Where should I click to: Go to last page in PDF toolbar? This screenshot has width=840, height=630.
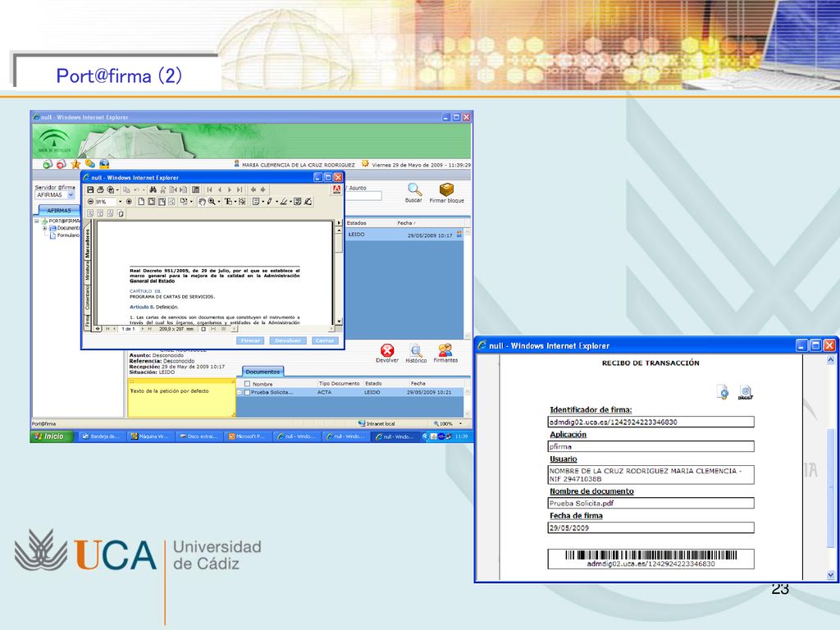pyautogui.click(x=240, y=189)
